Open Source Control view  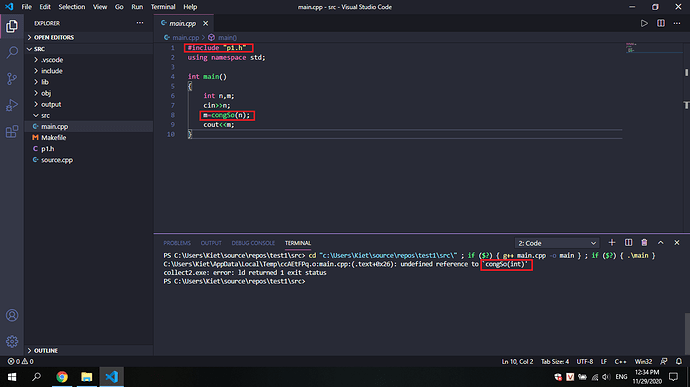(12, 79)
